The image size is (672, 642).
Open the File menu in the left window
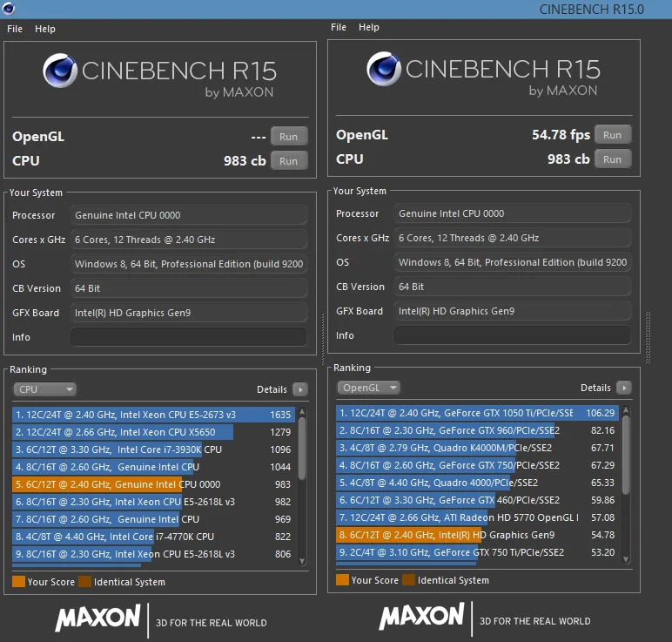(15, 29)
